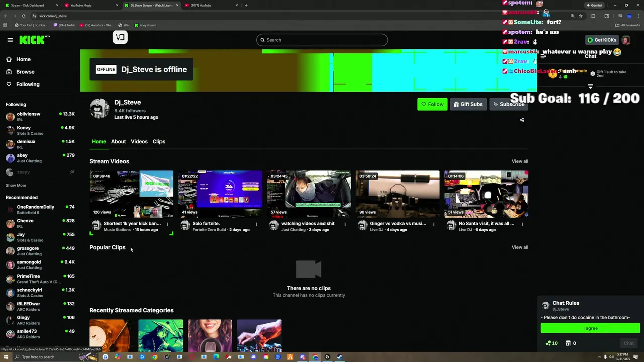Accept chat rules with I agree

pos(590,328)
